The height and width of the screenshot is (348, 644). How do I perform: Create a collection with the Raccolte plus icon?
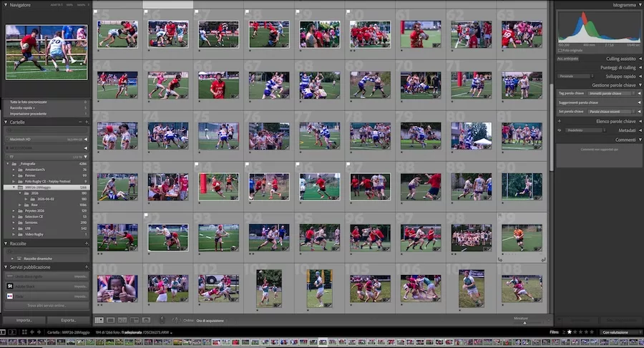(x=87, y=243)
